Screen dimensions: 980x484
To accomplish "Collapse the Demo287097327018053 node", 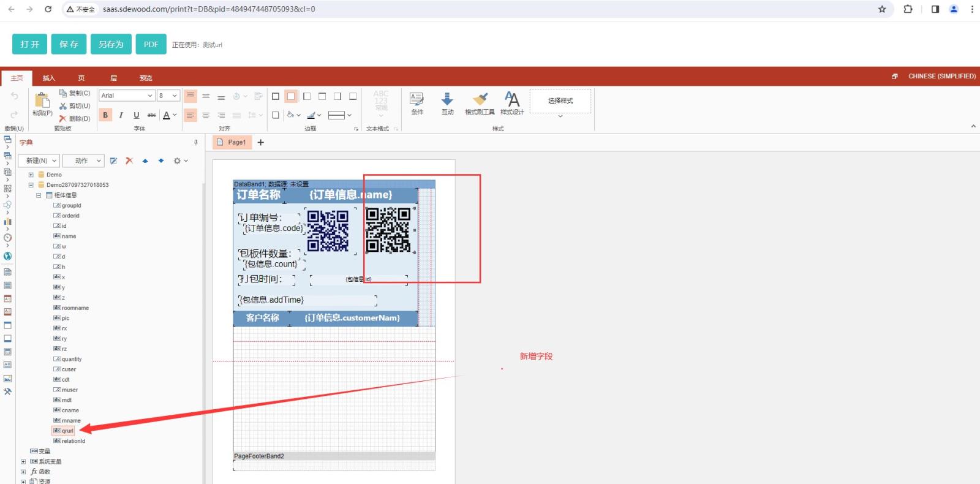I will [x=31, y=185].
